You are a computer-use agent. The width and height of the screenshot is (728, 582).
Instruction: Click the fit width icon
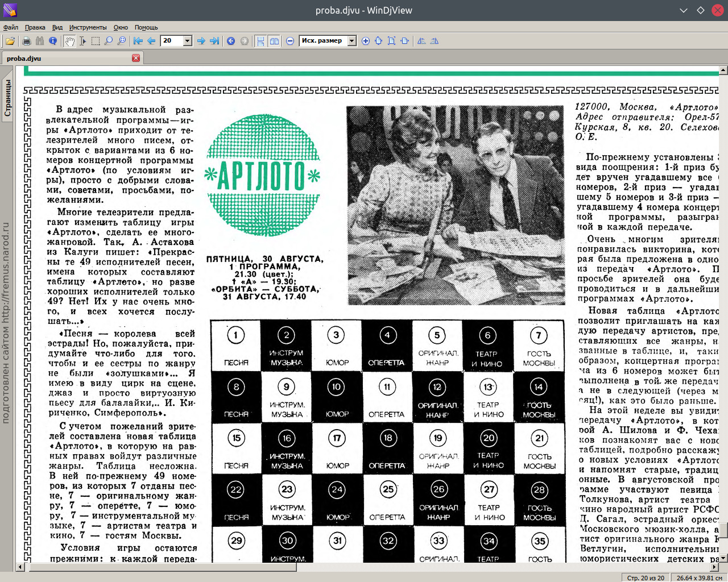404,41
